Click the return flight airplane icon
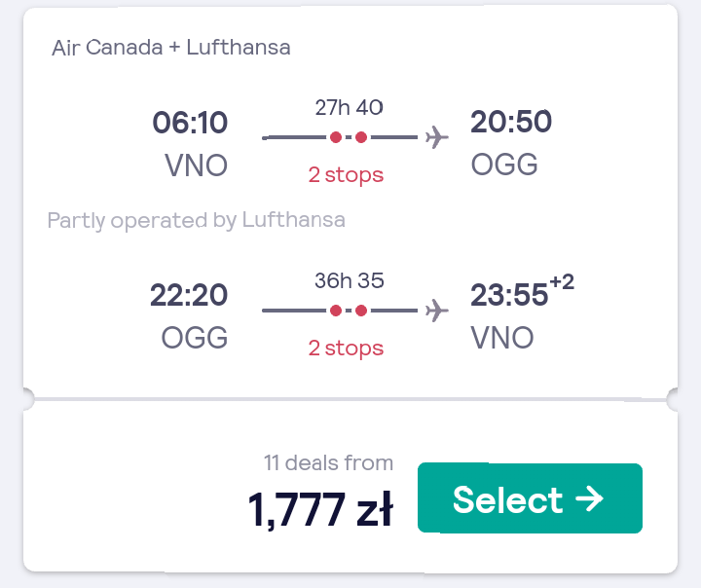The image size is (701, 588). [x=436, y=311]
